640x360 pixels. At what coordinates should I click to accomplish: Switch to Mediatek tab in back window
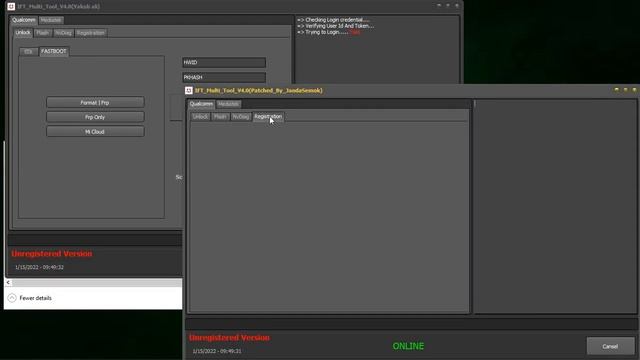(51, 20)
